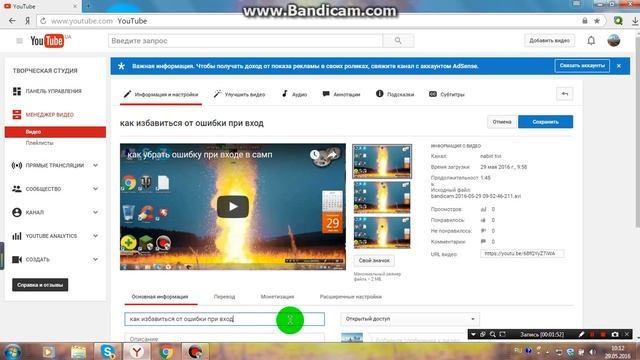The width and height of the screenshot is (640, 360).
Task: Click 'Свой значок' custom thumbnail button
Action: pos(374,260)
